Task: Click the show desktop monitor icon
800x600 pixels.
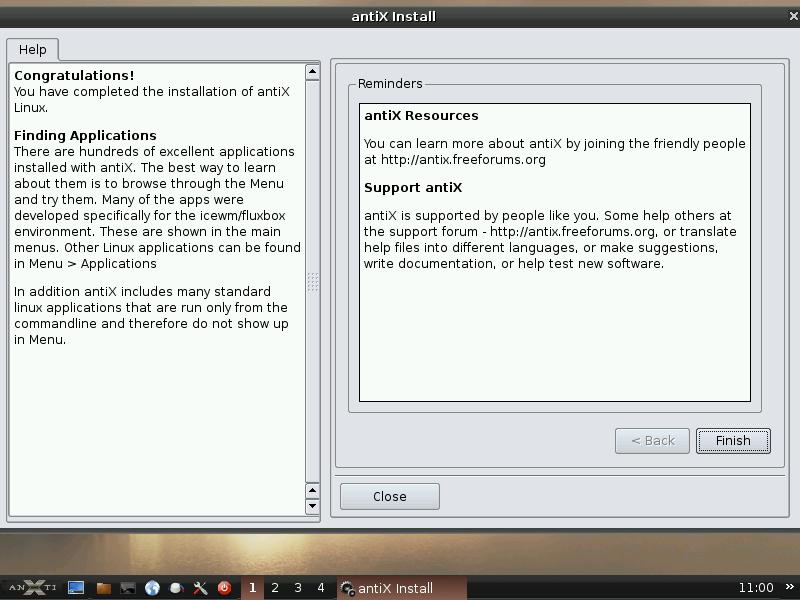Action: [76, 588]
